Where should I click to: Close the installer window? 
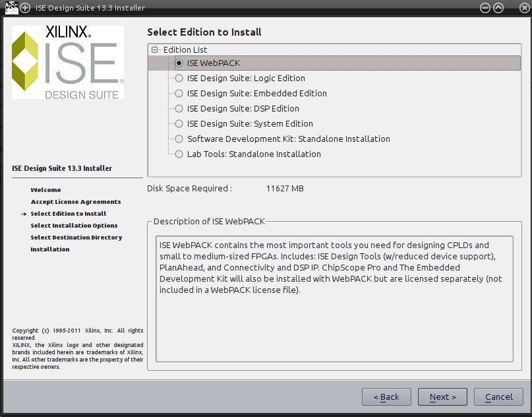525,8
